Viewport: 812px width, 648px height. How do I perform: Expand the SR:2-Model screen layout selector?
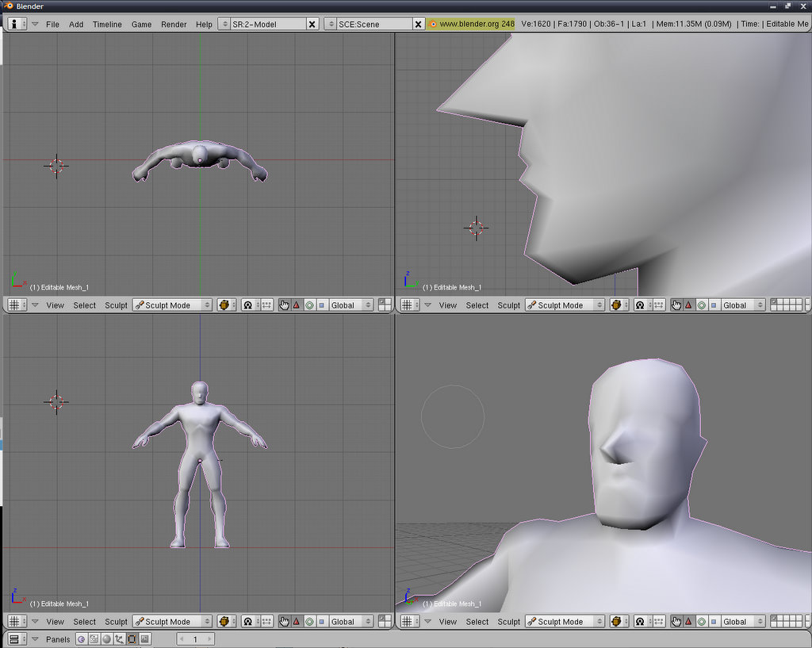pyautogui.click(x=224, y=25)
